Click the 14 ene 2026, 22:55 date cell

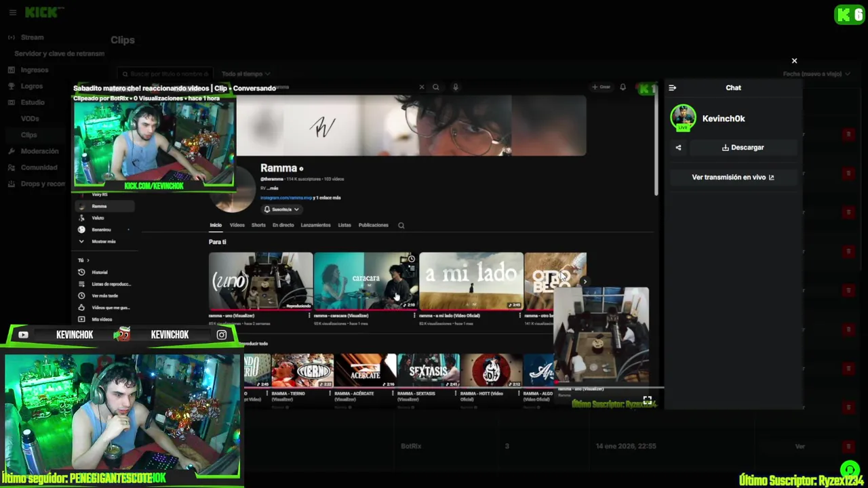click(x=625, y=447)
